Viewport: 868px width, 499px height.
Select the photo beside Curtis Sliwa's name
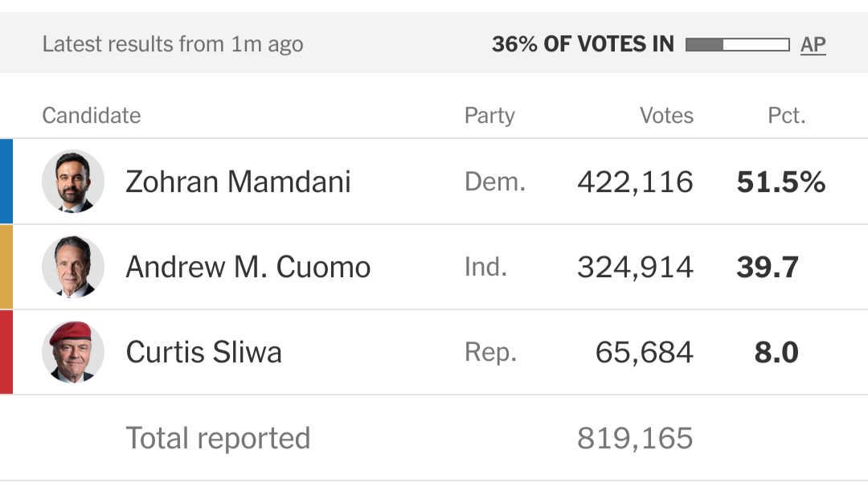73,352
